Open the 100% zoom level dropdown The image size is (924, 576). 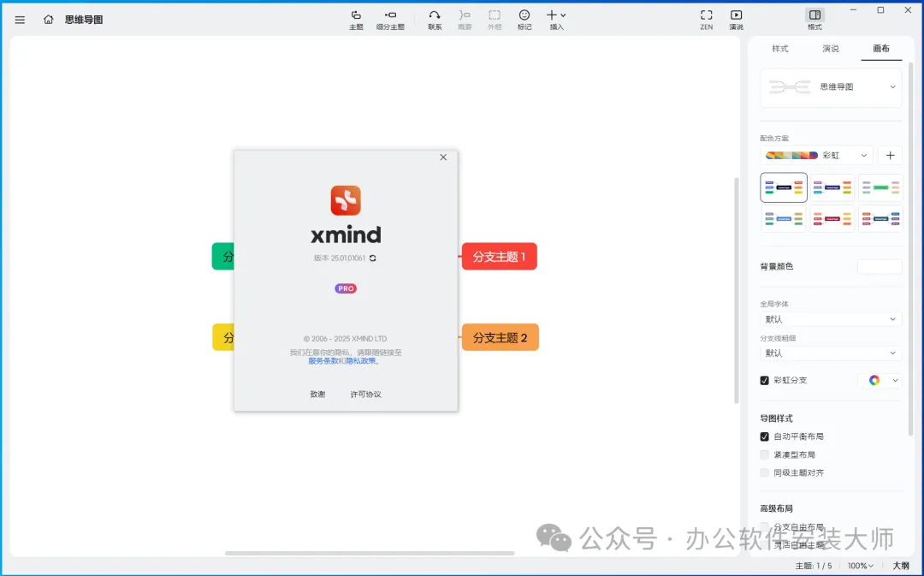tap(861, 566)
